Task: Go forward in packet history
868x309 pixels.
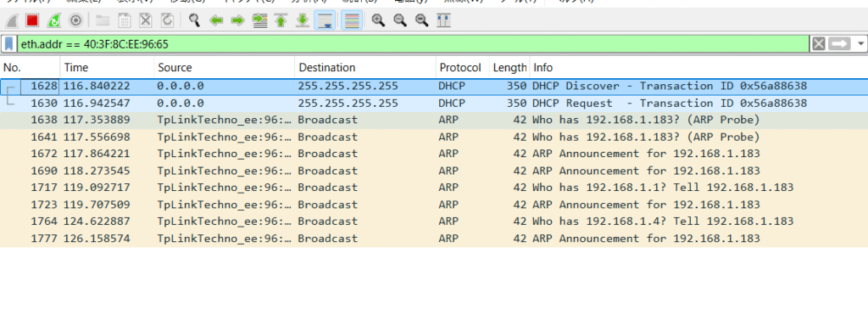Action: [237, 20]
